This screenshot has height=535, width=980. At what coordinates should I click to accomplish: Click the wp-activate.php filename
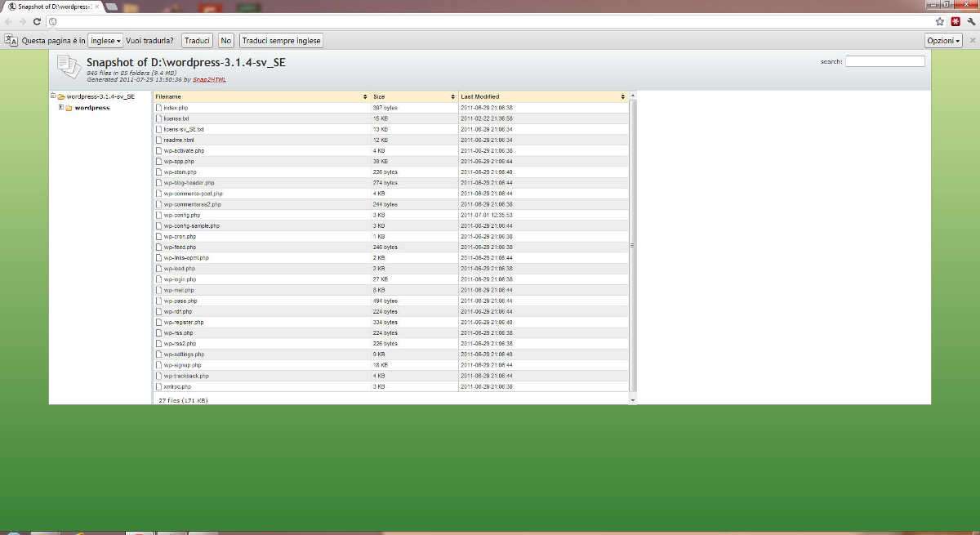point(184,150)
